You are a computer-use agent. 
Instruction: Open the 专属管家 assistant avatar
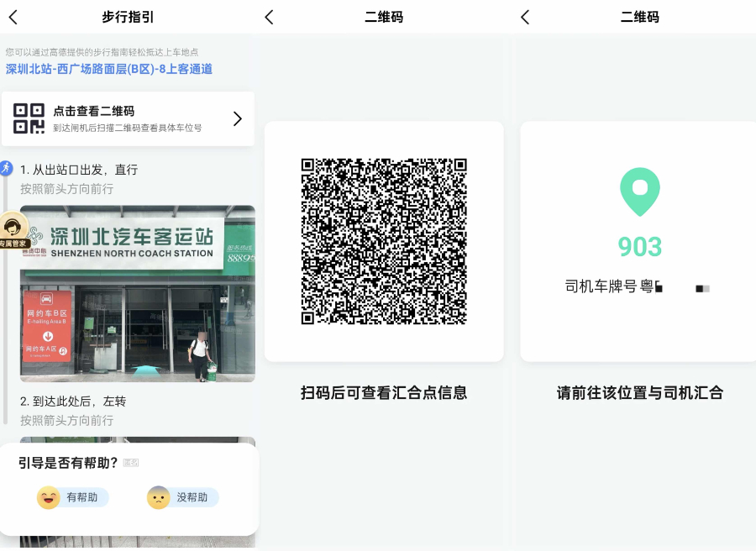(x=13, y=229)
